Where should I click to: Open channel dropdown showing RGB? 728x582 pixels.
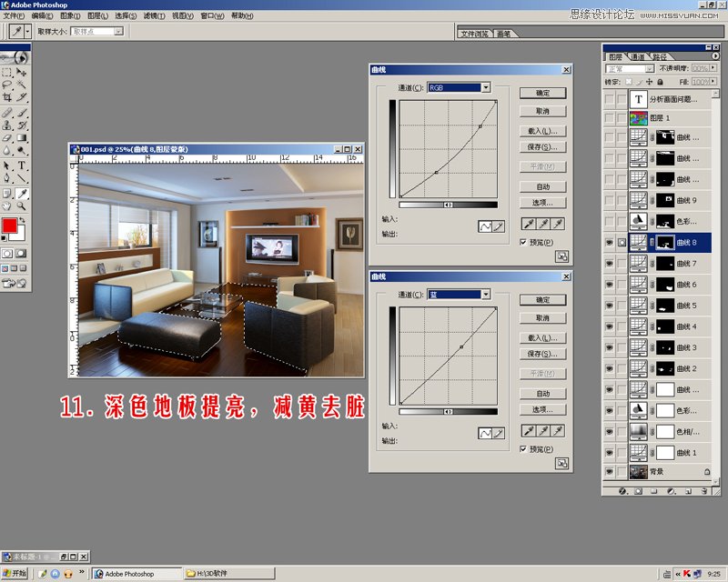pyautogui.click(x=486, y=87)
